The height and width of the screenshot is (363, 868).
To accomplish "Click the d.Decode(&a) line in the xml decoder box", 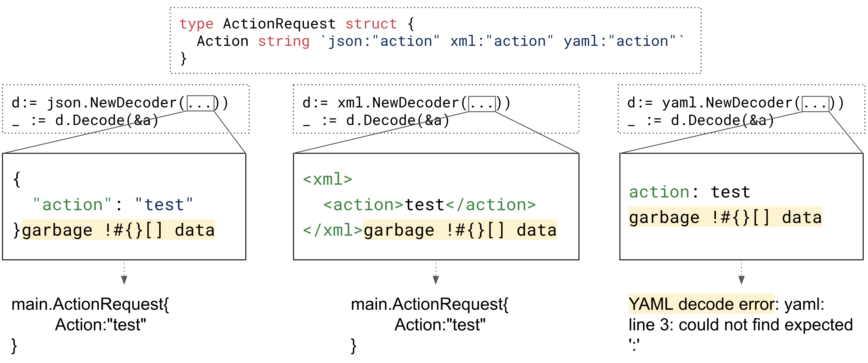I will tap(398, 121).
